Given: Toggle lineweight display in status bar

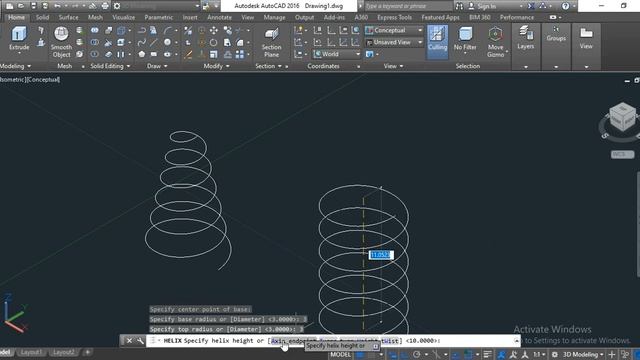Looking at the screenshot, I should pyautogui.click(x=487, y=354).
